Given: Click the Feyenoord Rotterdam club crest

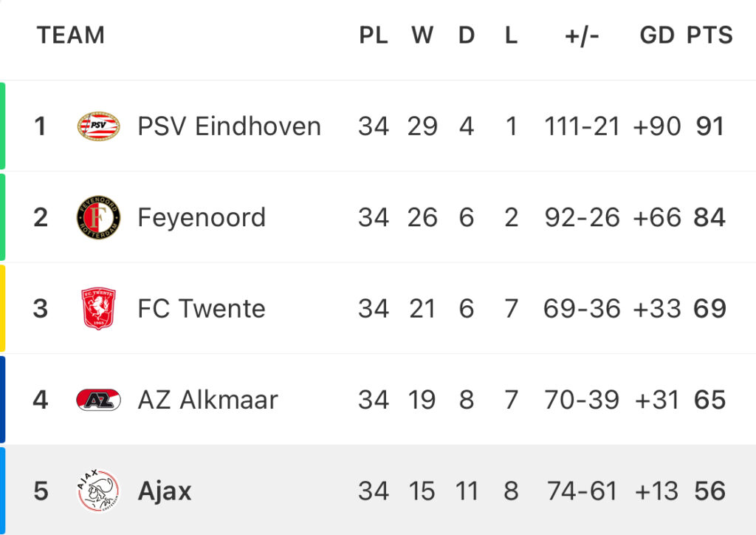Looking at the screenshot, I should coord(98,217).
